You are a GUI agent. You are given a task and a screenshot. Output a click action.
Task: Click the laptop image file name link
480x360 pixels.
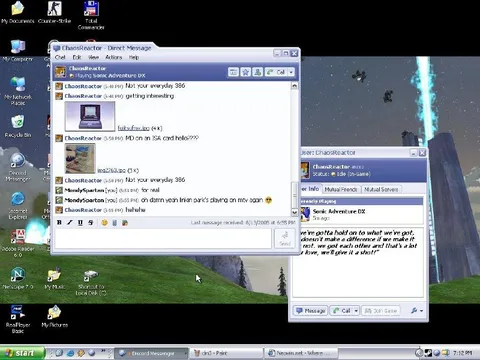pyautogui.click(x=133, y=128)
